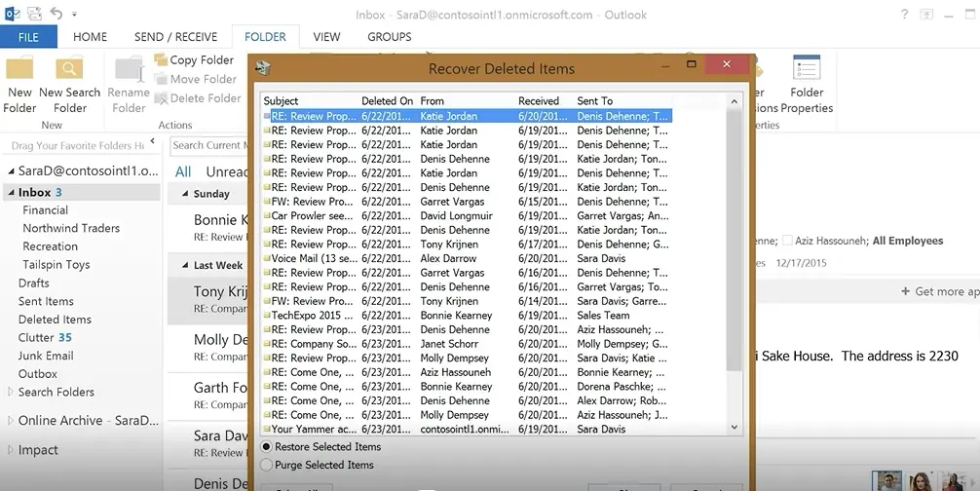Viewport: 980px width, 491px height.
Task: Select the TechExpo 2015 row from Bonnie Kearney
Action: point(467,316)
